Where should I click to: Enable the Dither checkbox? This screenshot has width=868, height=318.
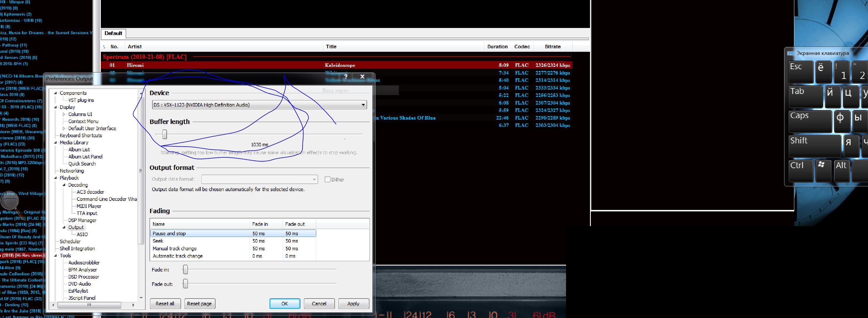tap(327, 179)
